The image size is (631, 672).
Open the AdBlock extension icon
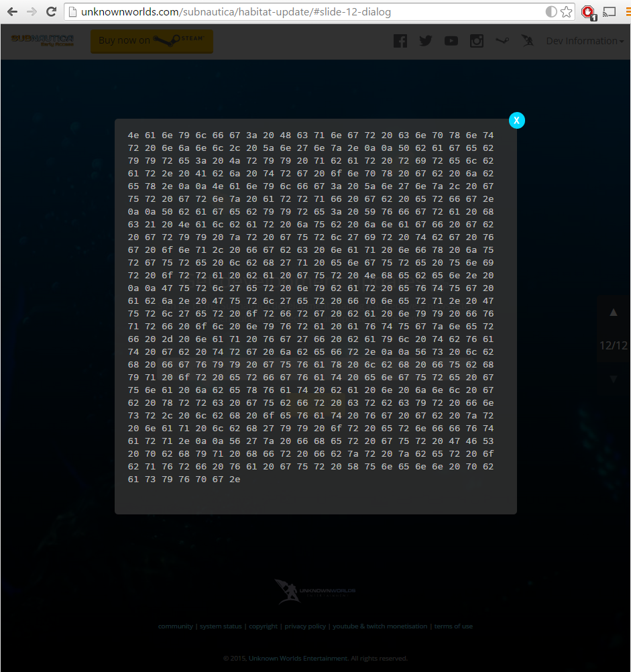coord(588,11)
